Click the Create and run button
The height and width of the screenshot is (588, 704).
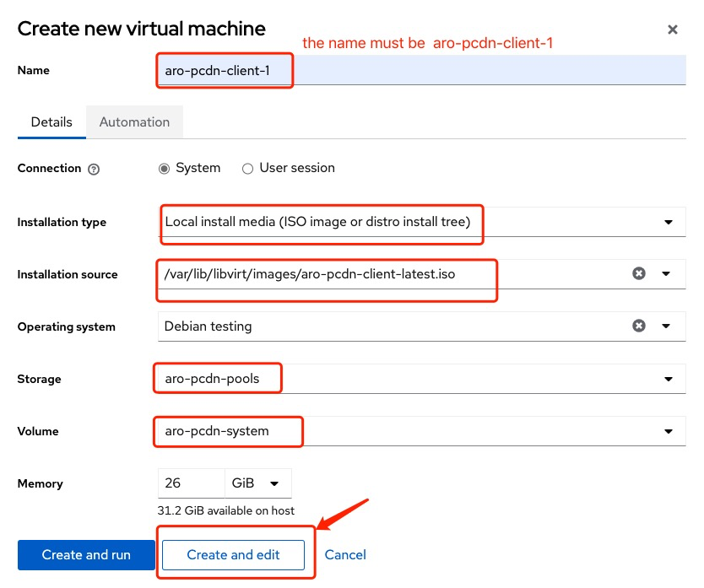(x=86, y=554)
